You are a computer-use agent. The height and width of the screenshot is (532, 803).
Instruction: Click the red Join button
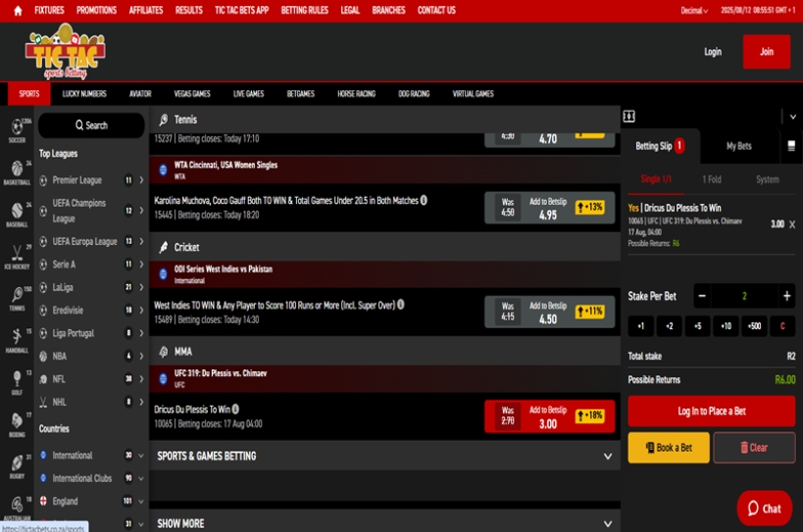coord(767,52)
